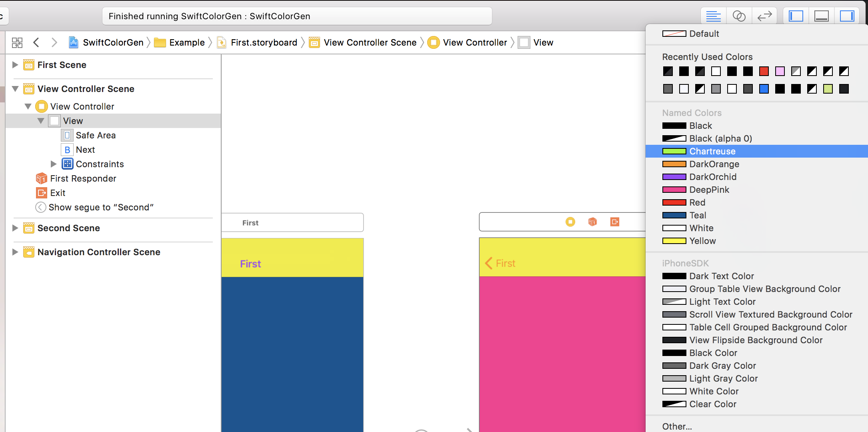Go forward with the right chevron
This screenshot has height=432, width=868.
54,42
